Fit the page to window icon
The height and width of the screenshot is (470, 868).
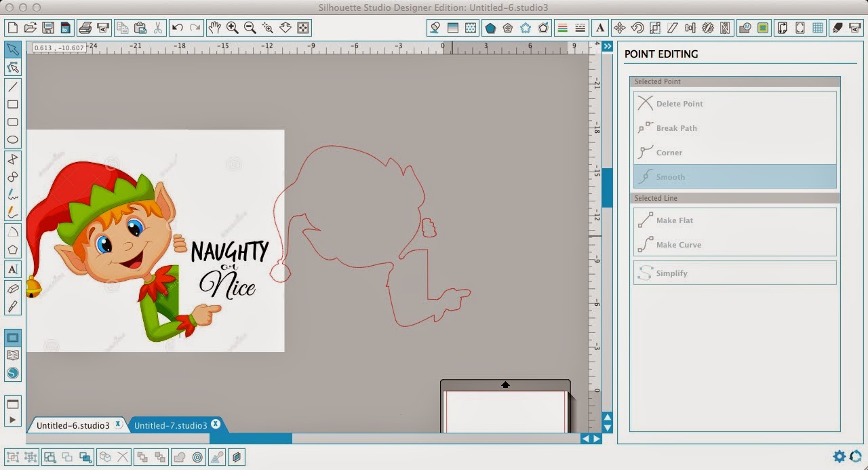click(303, 28)
